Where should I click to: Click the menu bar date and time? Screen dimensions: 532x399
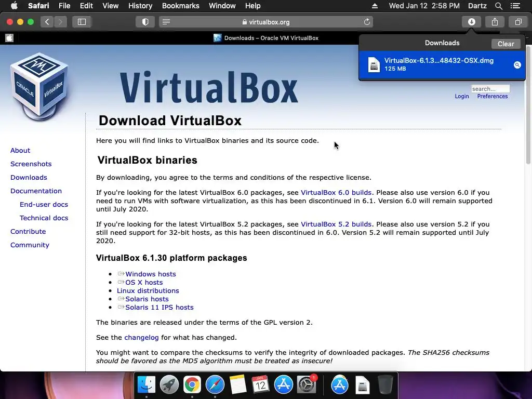(x=424, y=6)
